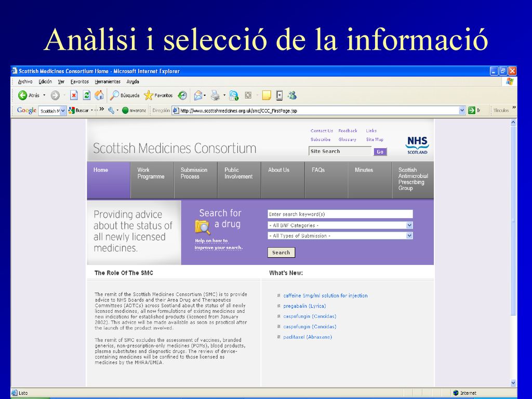The width and height of the screenshot is (532, 399).
Task: Click the page icon in address bar
Action: (176, 110)
